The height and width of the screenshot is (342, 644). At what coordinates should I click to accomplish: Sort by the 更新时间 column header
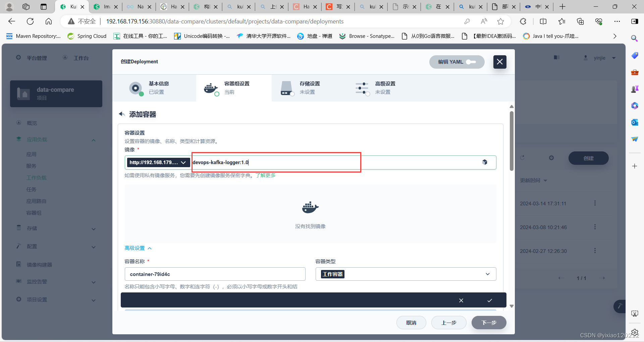pos(533,181)
